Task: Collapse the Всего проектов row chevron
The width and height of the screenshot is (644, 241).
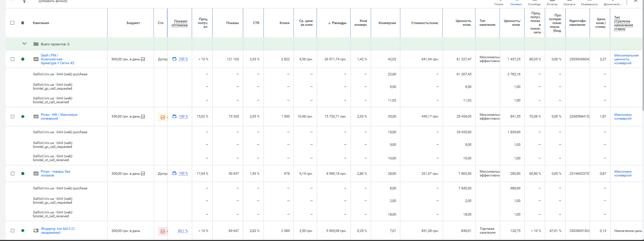Action: tap(24, 44)
